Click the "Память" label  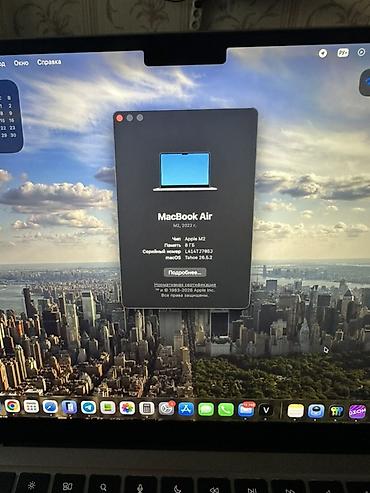(173, 245)
